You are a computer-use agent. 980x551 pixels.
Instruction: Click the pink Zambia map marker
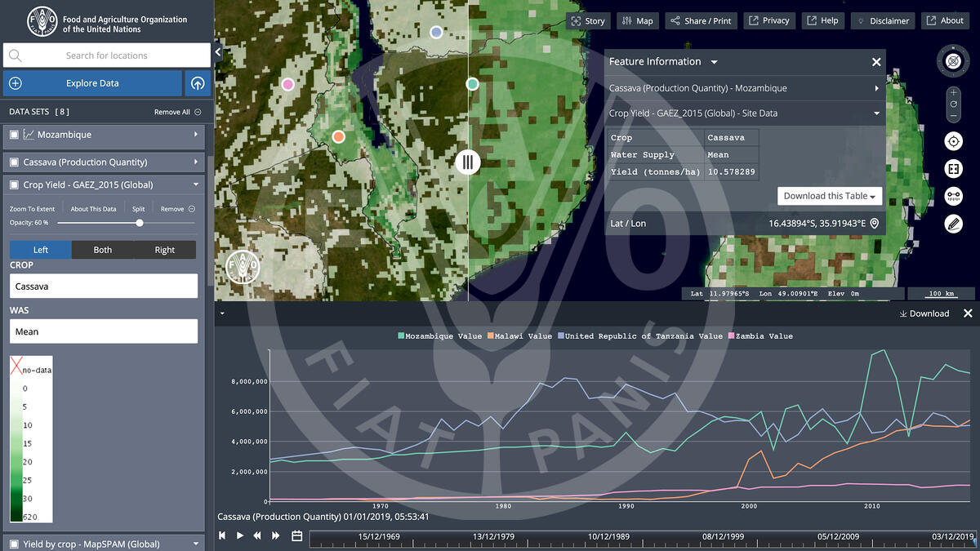point(287,84)
